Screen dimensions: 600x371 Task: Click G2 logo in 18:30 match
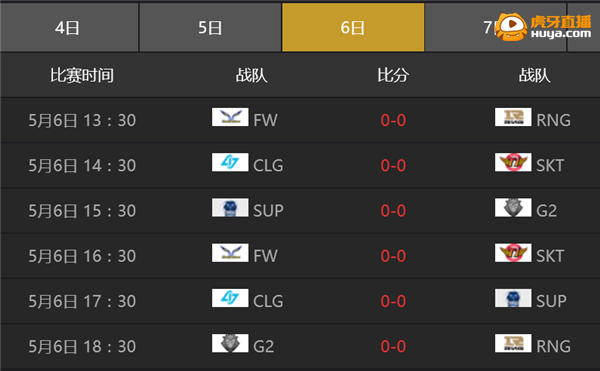tap(230, 343)
